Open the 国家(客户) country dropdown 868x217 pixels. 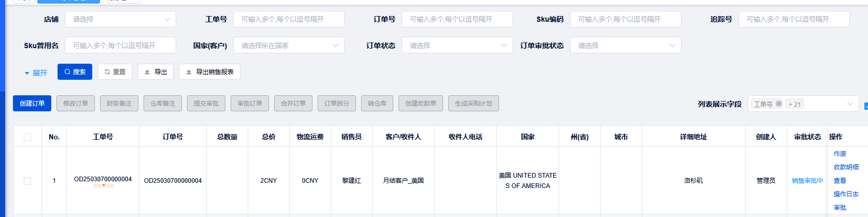point(289,46)
